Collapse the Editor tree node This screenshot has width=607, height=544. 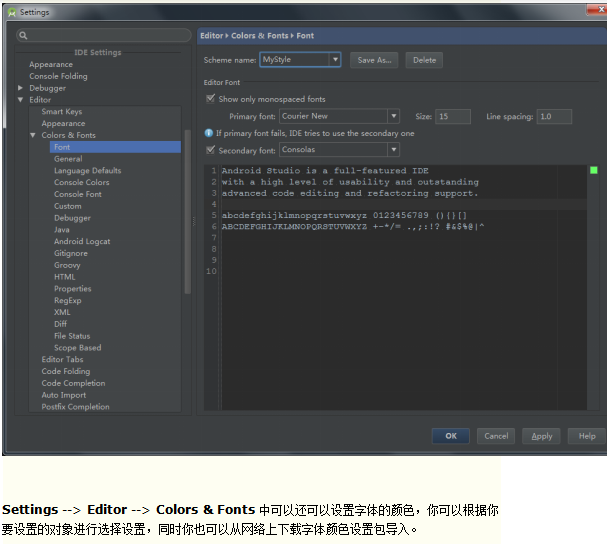20,100
